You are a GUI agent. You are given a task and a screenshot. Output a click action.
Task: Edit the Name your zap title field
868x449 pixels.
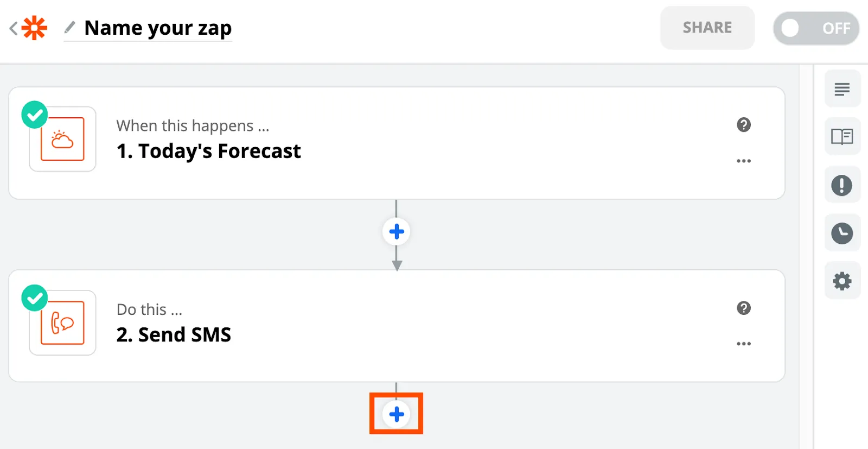pos(157,28)
